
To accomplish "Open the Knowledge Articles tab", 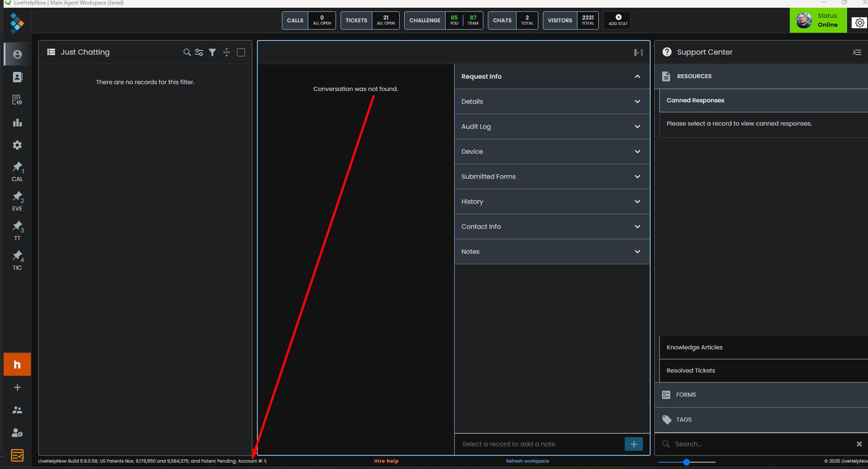I will click(x=694, y=348).
